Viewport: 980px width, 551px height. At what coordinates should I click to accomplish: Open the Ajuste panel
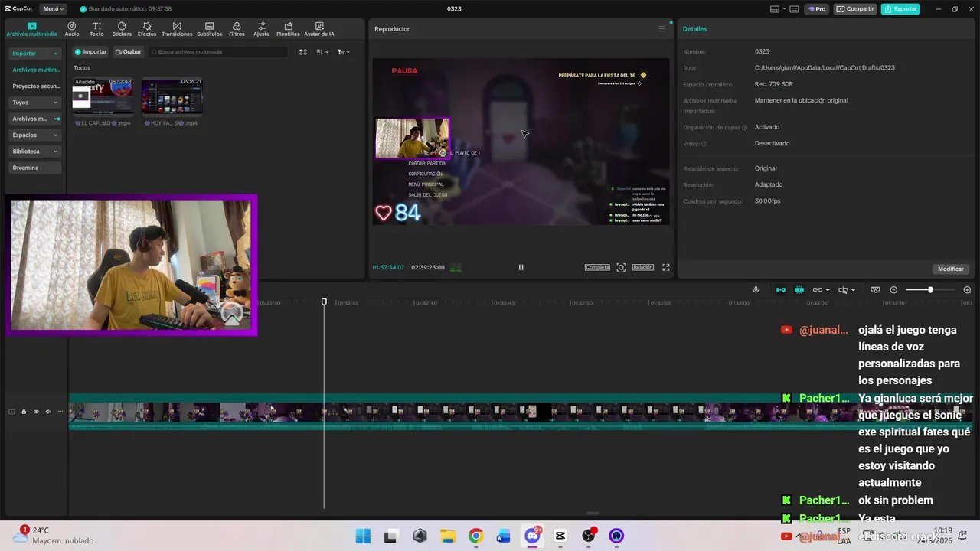coord(262,29)
